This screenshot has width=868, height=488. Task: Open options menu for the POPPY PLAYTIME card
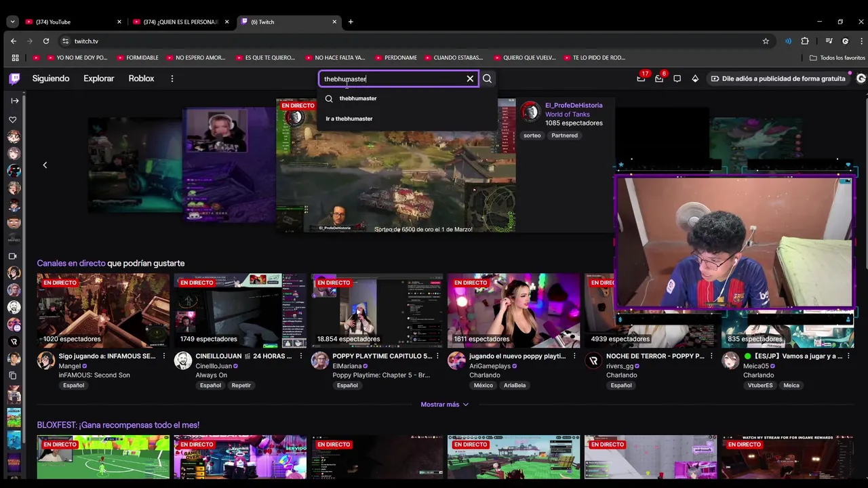[x=438, y=356]
